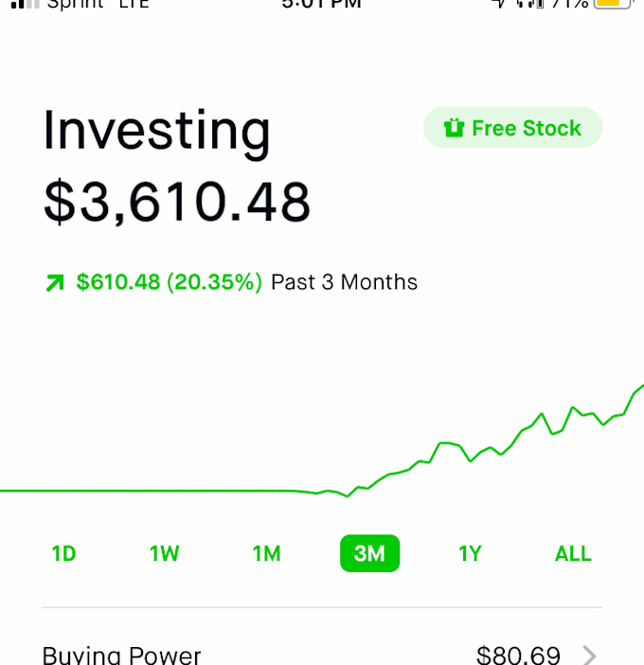644x665 pixels.
Task: Open the Free Stock offer button
Action: pyautogui.click(x=512, y=128)
